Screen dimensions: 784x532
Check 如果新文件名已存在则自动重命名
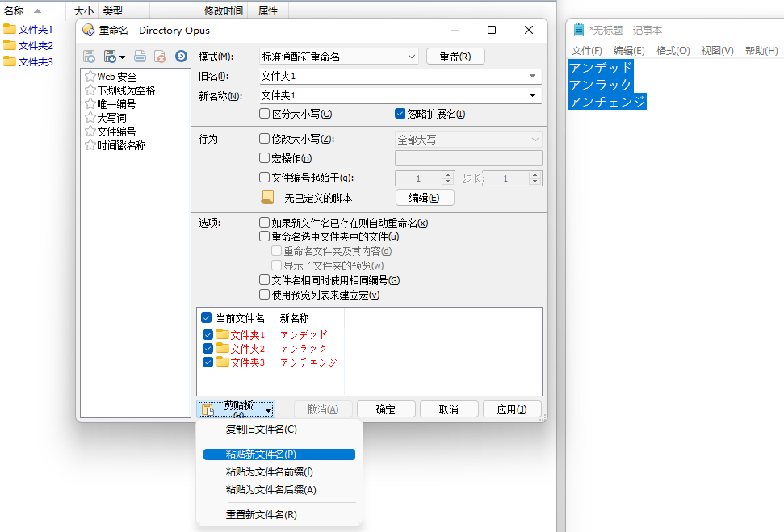click(265, 223)
